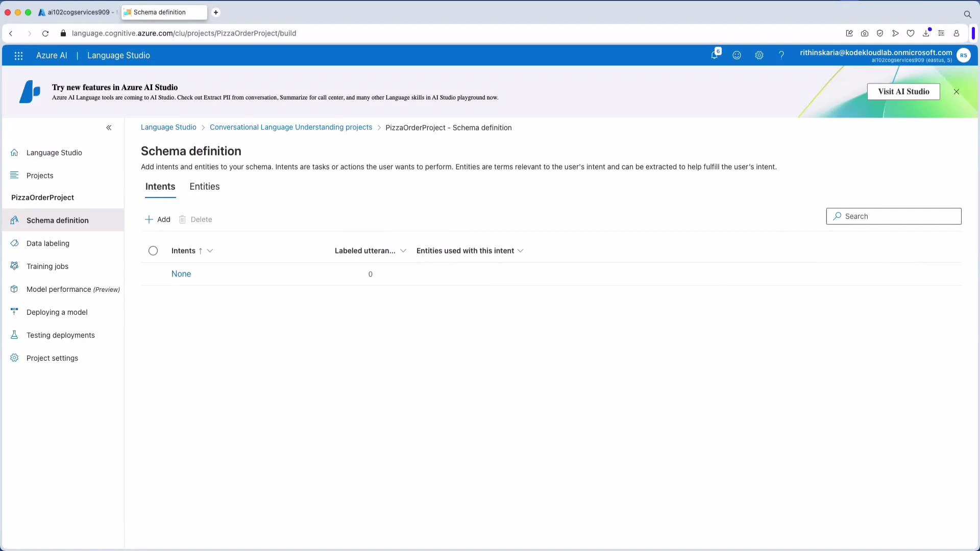Open the help question mark menu
Screen dimensions: 980x551
782,55
